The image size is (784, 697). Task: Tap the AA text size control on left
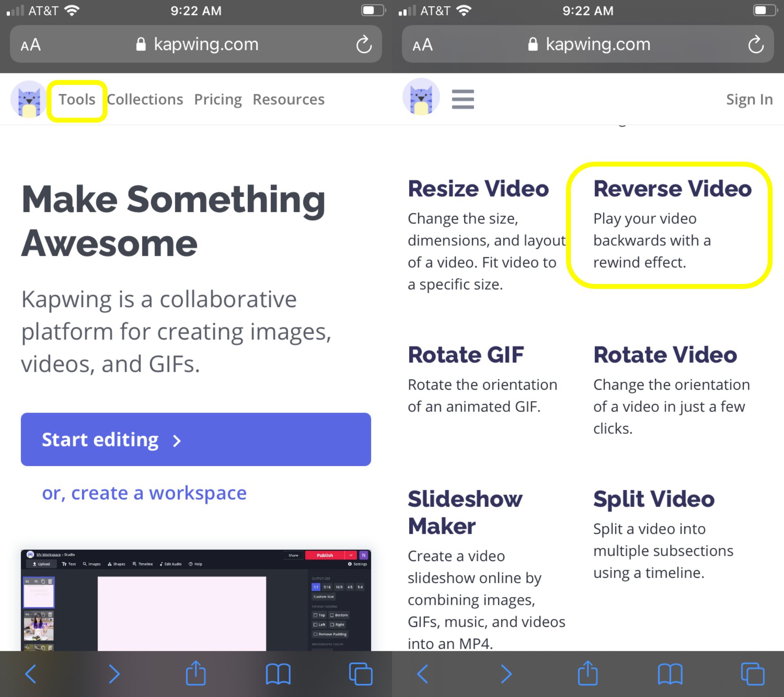click(31, 44)
